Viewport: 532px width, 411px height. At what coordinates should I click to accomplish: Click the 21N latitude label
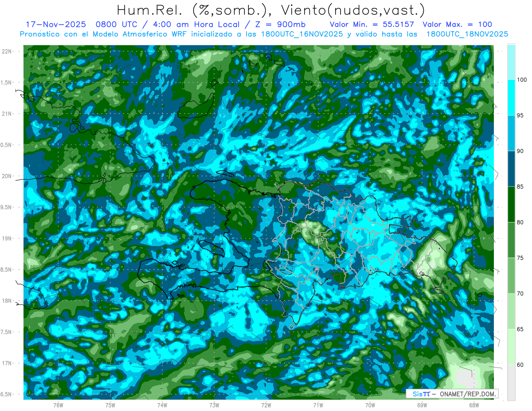click(7, 114)
